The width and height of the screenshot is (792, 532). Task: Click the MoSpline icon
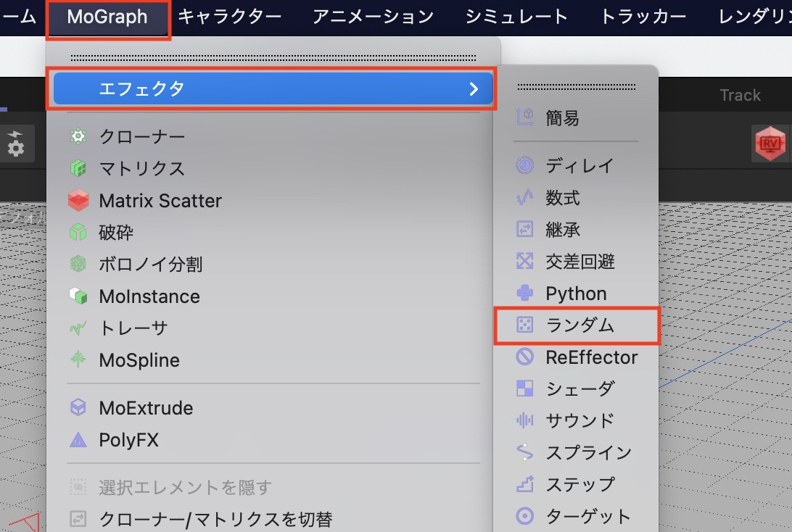(x=78, y=360)
